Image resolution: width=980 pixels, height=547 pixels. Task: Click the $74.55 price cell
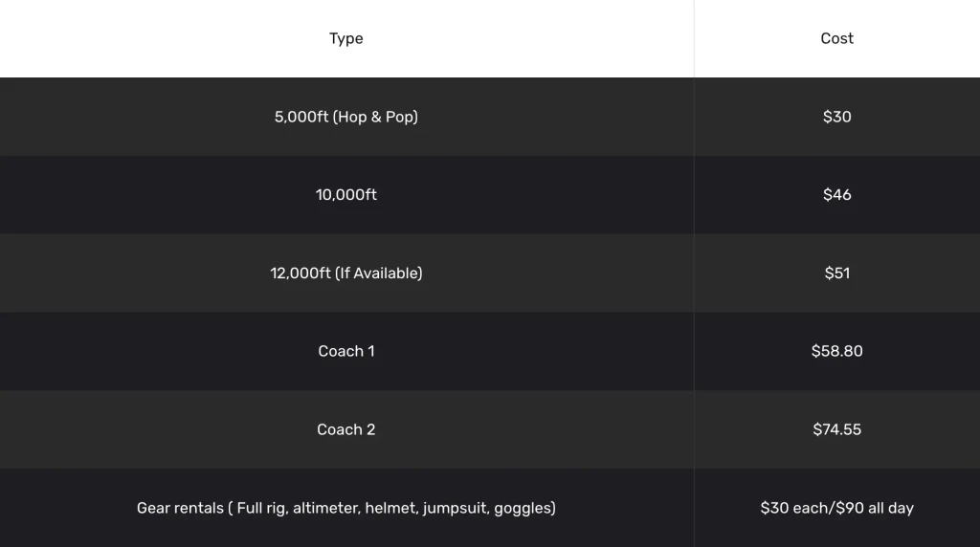836,429
